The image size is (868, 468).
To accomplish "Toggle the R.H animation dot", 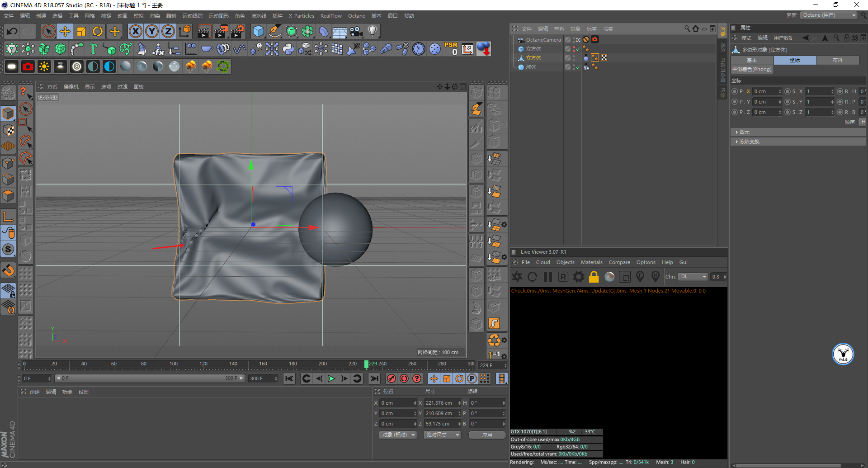I will click(840, 91).
